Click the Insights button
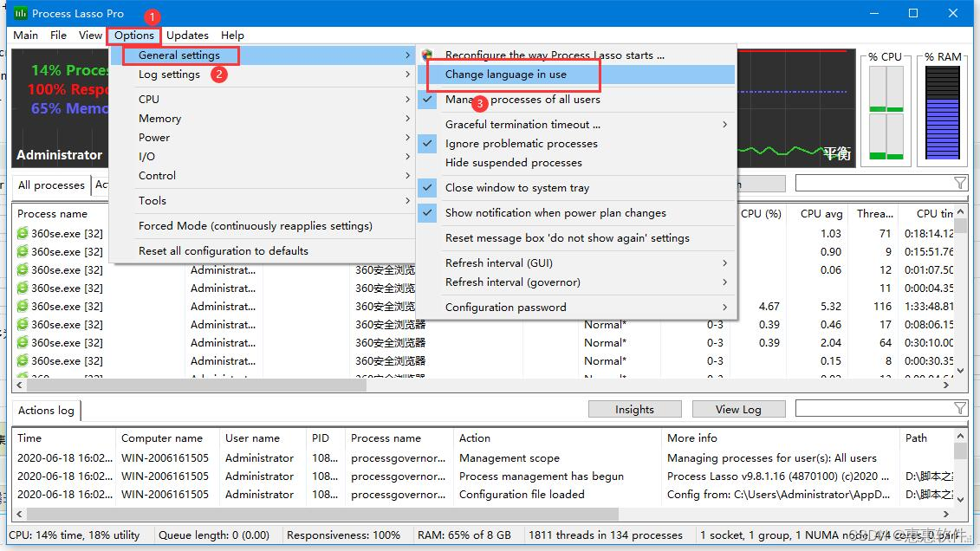Image resolution: width=980 pixels, height=551 pixels. click(634, 409)
